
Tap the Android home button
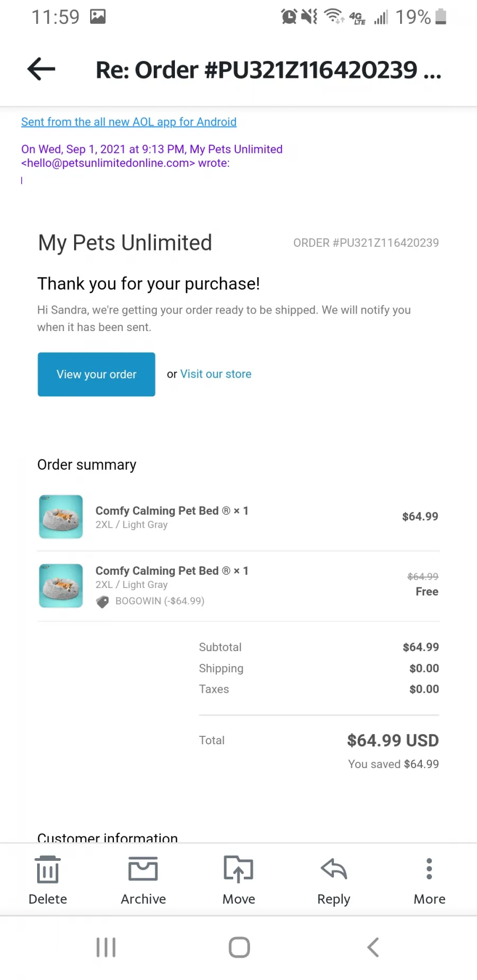239,947
